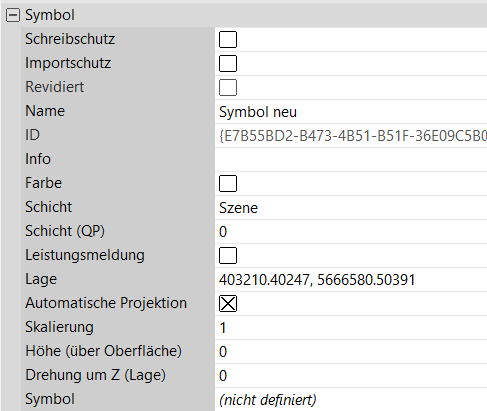This screenshot has width=487, height=411.
Task: Select the Symbol group header label
Action: (x=50, y=15)
